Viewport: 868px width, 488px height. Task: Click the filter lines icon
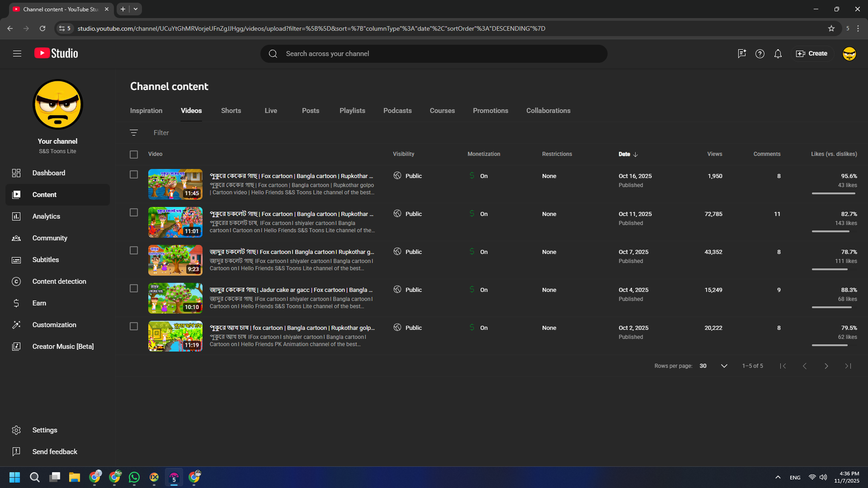point(134,133)
